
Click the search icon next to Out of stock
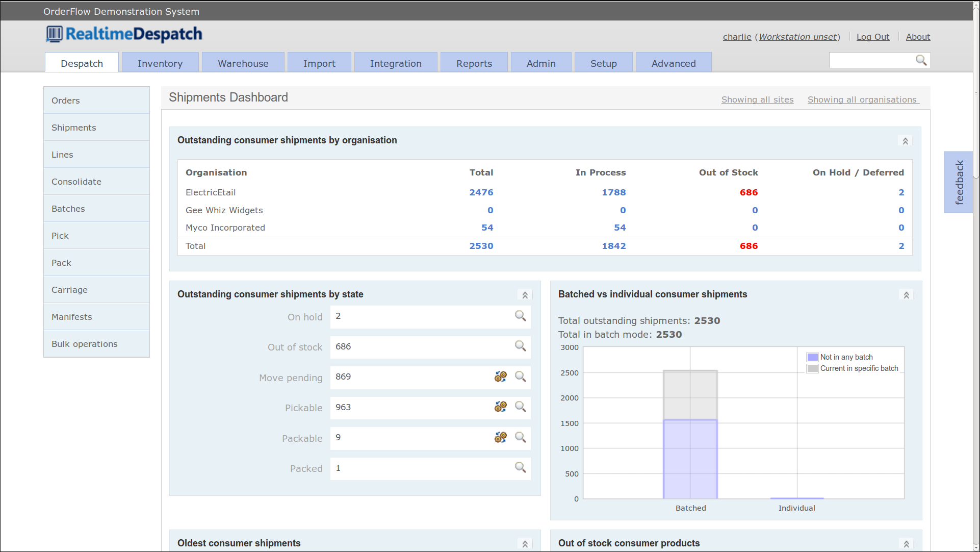[x=521, y=346]
